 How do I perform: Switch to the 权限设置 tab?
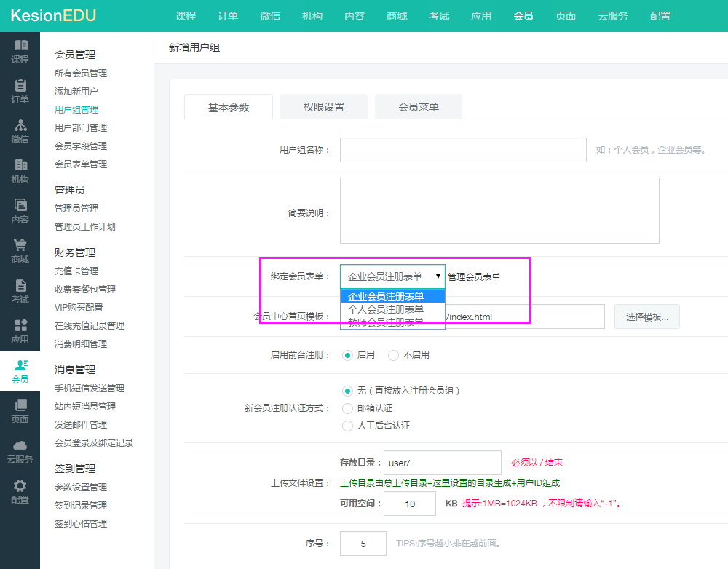(324, 107)
